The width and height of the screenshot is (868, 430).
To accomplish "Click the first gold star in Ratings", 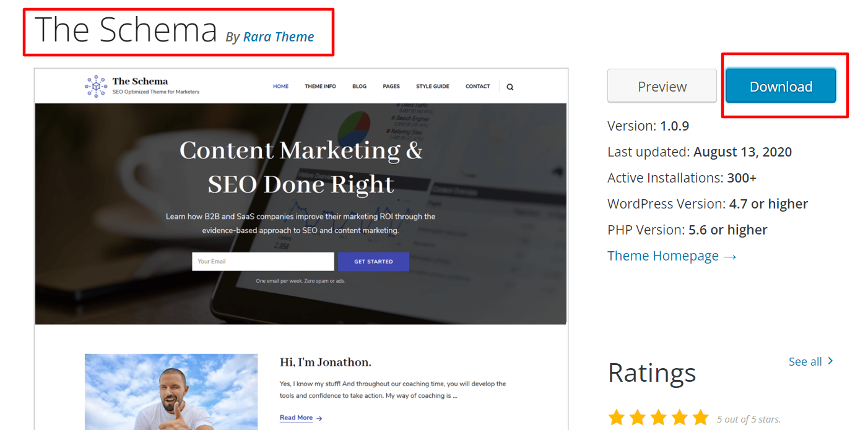I will (x=617, y=417).
